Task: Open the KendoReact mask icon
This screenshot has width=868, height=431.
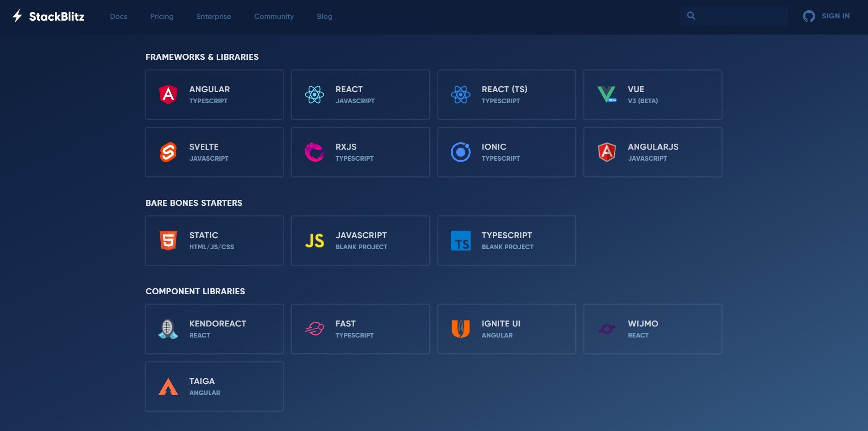Action: [x=168, y=329]
